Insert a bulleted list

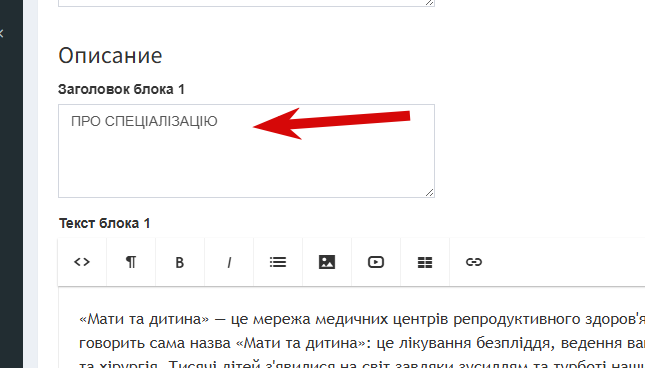[278, 262]
